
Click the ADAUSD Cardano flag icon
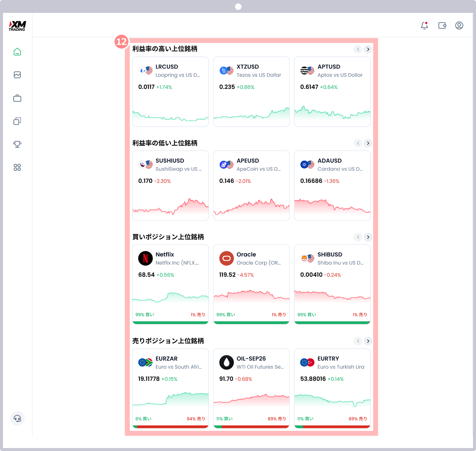[x=307, y=165]
